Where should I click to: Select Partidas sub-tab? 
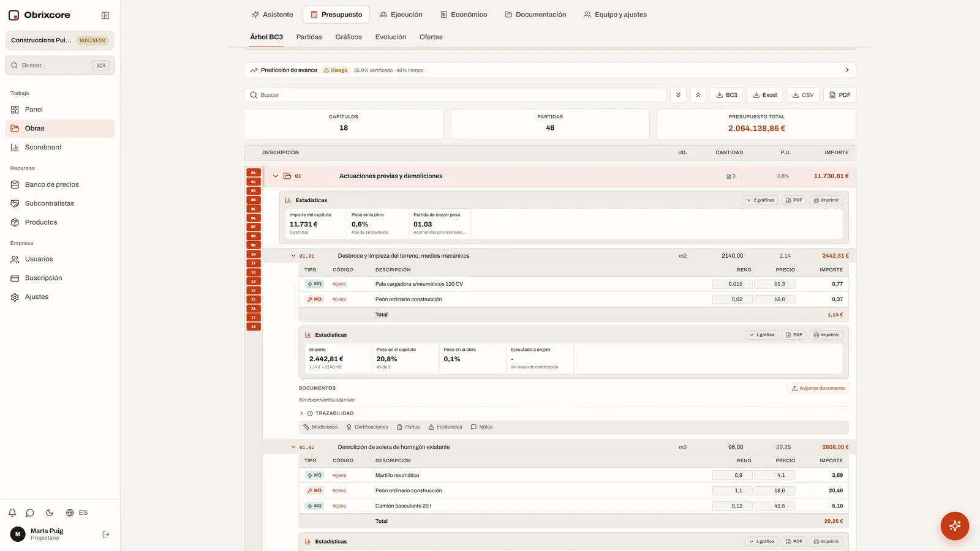tap(309, 37)
